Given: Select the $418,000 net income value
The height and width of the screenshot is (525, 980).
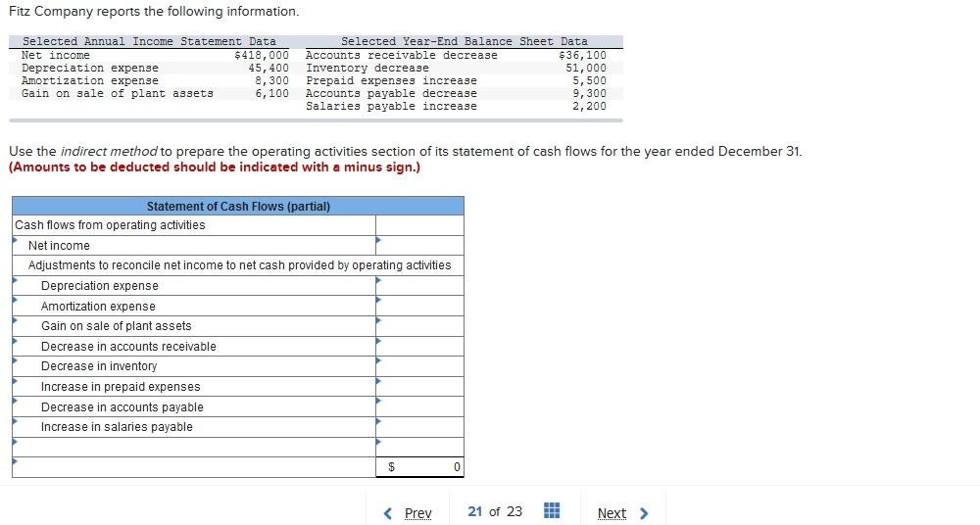Looking at the screenshot, I should [x=262, y=55].
